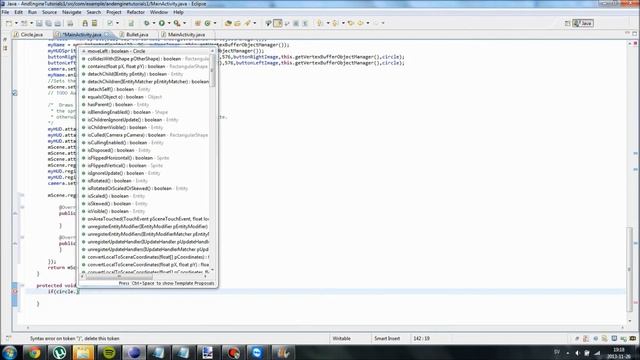
Task: Click the Open Perspective icon
Action: (x=567, y=23)
